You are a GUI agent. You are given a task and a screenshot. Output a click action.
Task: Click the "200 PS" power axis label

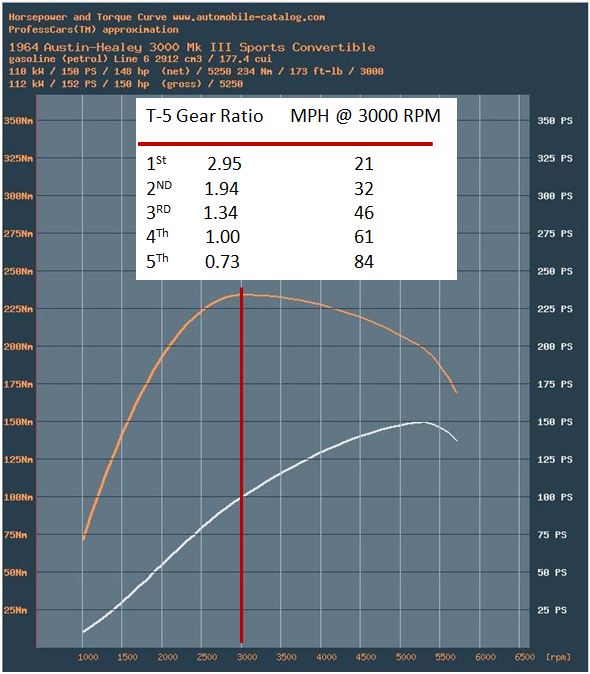click(555, 346)
